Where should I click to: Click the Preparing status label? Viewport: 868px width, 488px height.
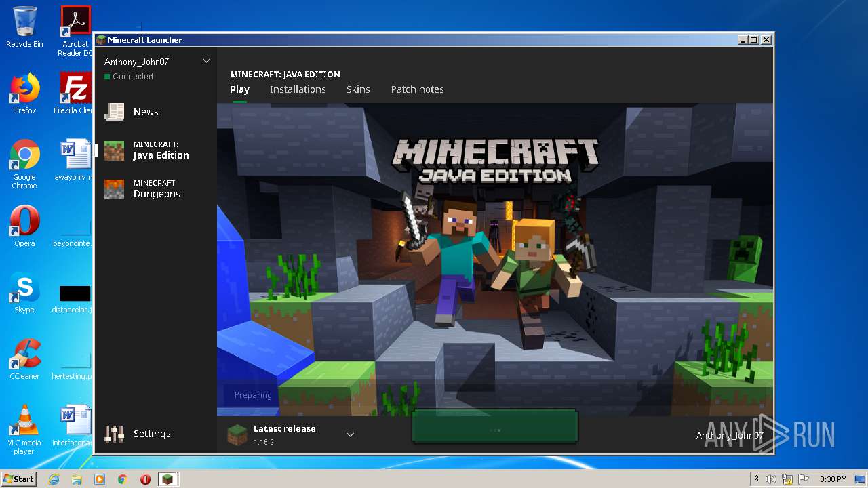click(x=253, y=395)
